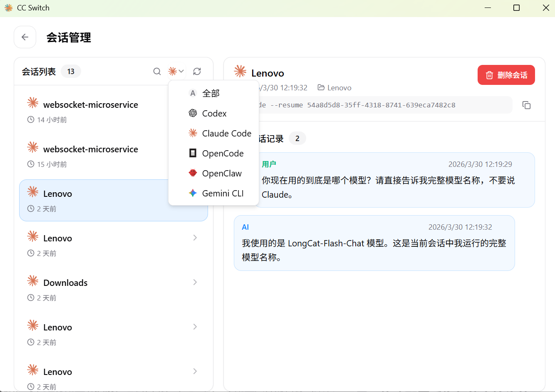Image resolution: width=555 pixels, height=392 pixels.
Task: Click the clock icon next to 14 小时前
Action: coord(31,120)
